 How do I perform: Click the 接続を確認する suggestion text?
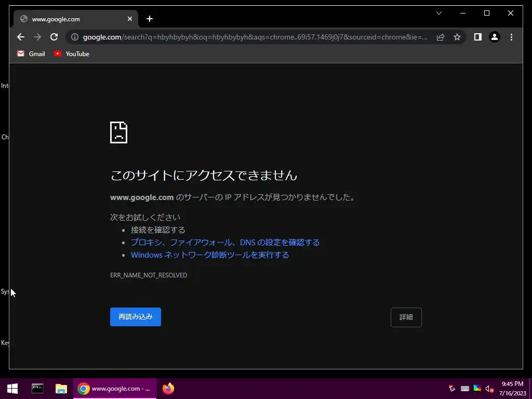pyautogui.click(x=158, y=230)
